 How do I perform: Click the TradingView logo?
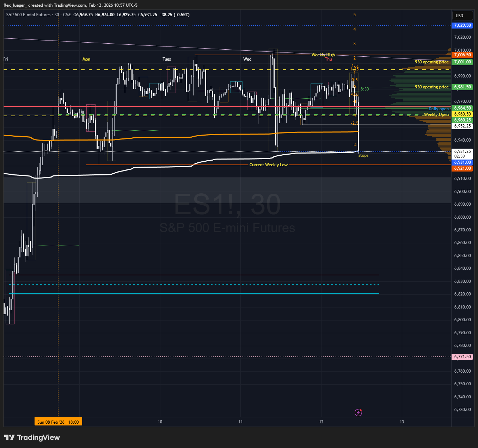[32, 437]
